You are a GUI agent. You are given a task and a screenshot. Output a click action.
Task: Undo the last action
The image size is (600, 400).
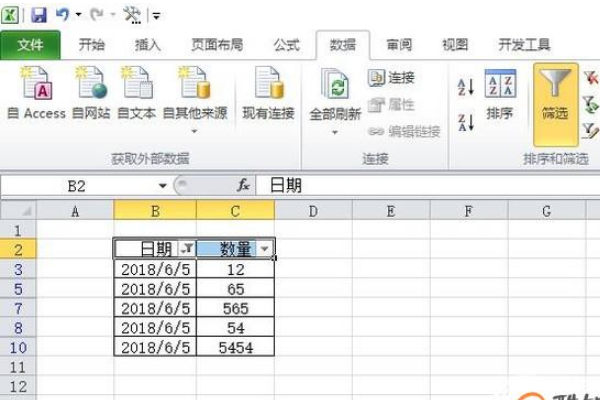(62, 15)
